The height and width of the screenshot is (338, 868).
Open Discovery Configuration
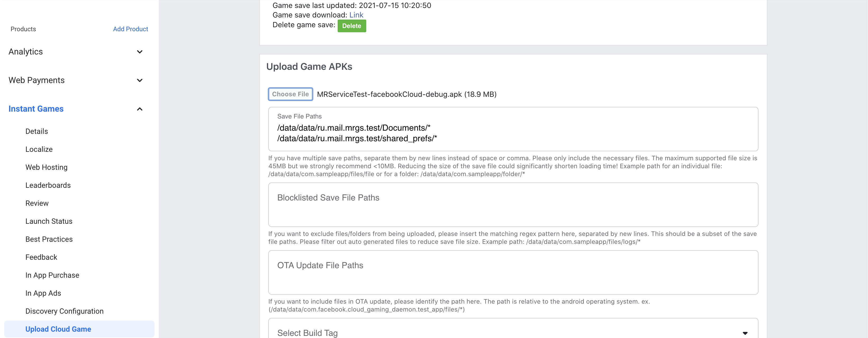pyautogui.click(x=64, y=311)
